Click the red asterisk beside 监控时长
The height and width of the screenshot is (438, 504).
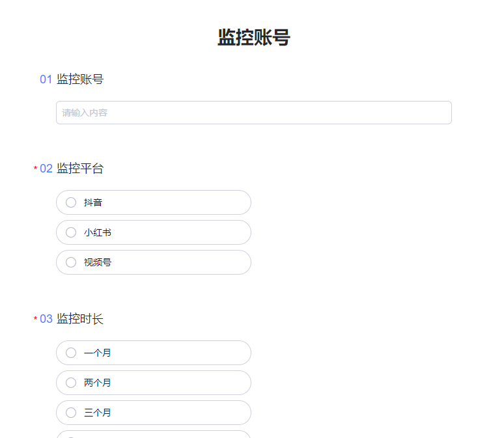[x=35, y=320]
